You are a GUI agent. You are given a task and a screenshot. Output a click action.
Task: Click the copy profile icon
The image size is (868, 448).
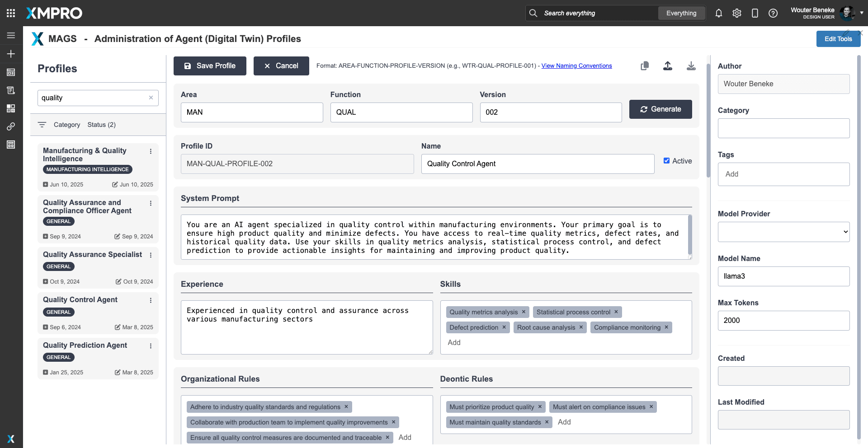click(x=645, y=66)
